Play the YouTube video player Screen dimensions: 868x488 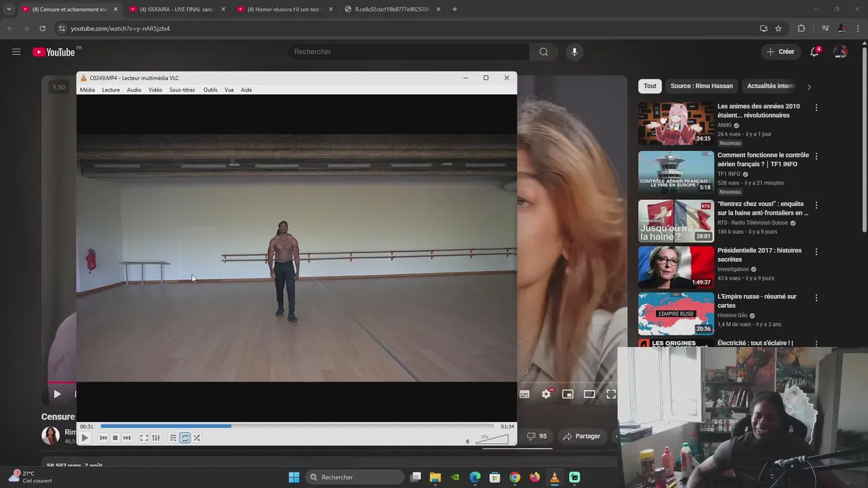[x=57, y=394]
